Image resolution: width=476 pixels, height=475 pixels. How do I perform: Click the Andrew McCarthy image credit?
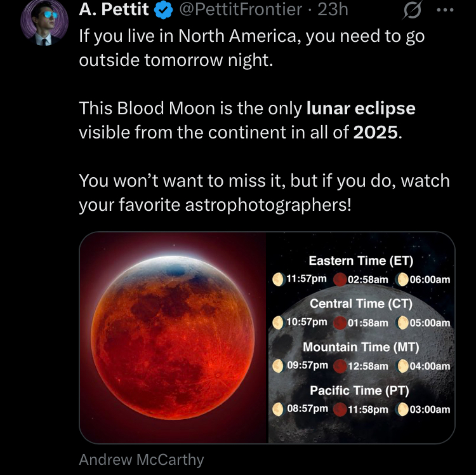(141, 460)
